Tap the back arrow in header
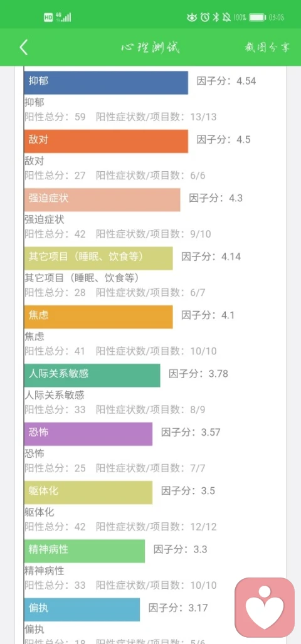This screenshot has width=301, height=644. [x=23, y=48]
